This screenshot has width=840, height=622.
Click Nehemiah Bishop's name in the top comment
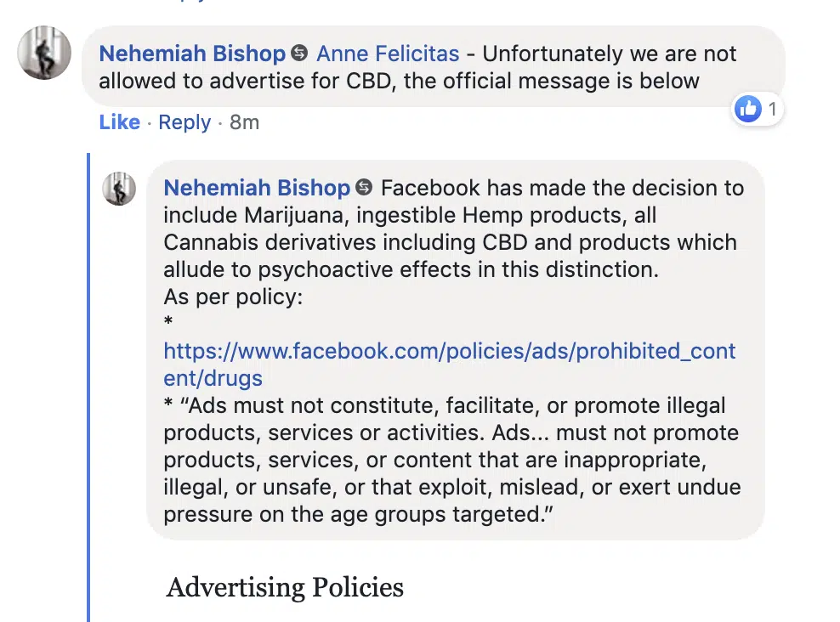pos(191,54)
